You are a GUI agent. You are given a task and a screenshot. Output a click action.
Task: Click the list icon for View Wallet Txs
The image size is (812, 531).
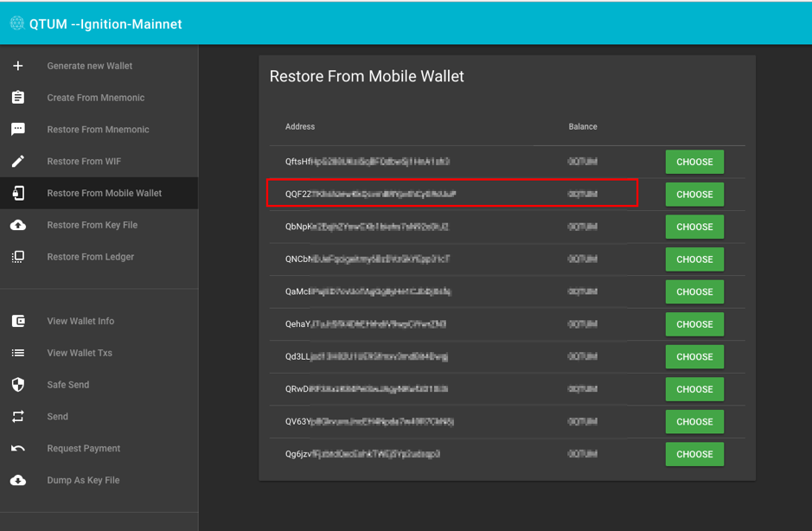pyautogui.click(x=18, y=353)
